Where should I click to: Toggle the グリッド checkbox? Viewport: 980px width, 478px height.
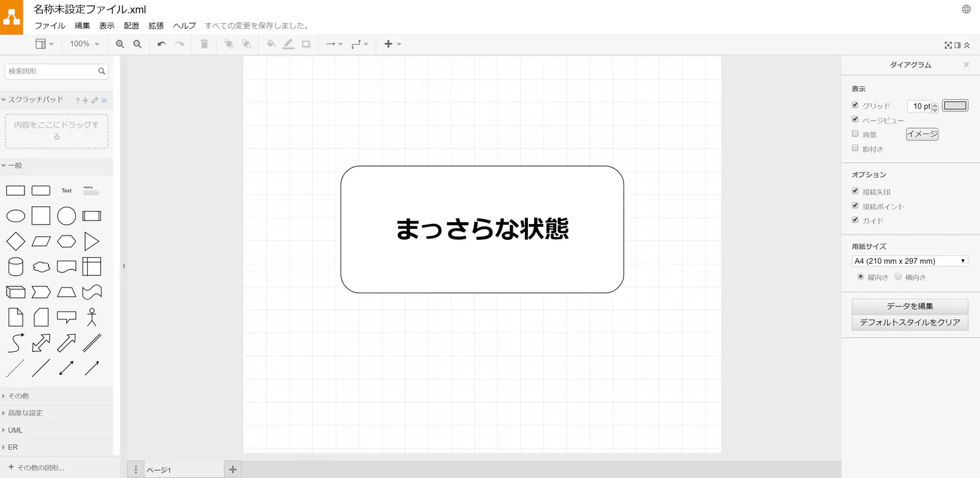point(855,105)
